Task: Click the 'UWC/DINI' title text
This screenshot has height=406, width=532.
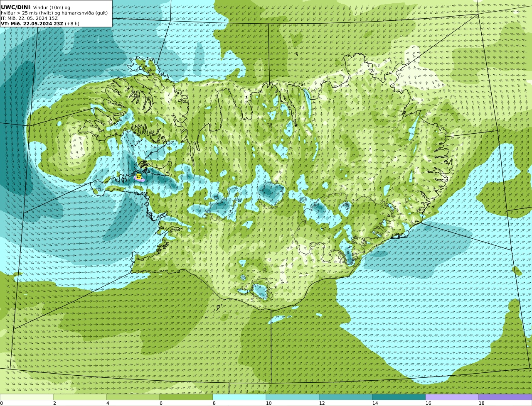Action: coord(15,7)
